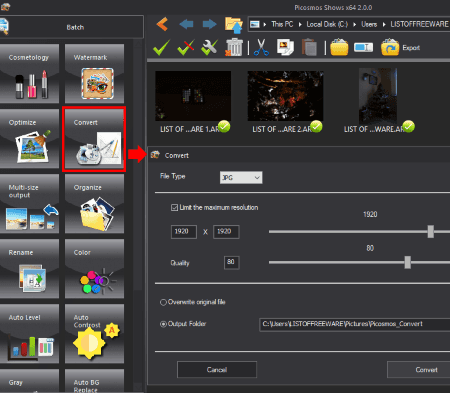Click the trash can delete icon
The height and width of the screenshot is (393, 450).
point(234,47)
